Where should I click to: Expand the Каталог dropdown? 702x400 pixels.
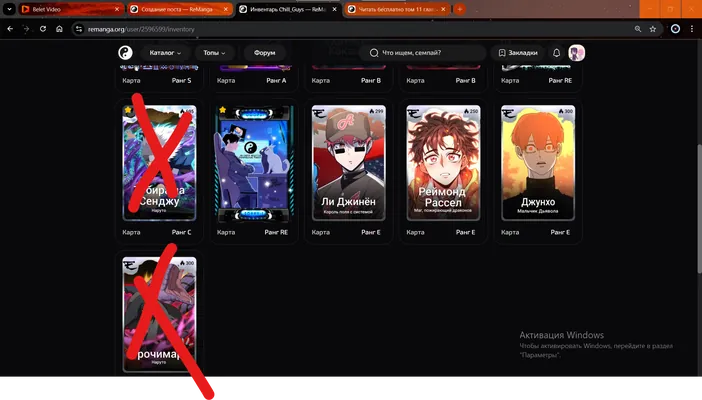[x=165, y=53]
